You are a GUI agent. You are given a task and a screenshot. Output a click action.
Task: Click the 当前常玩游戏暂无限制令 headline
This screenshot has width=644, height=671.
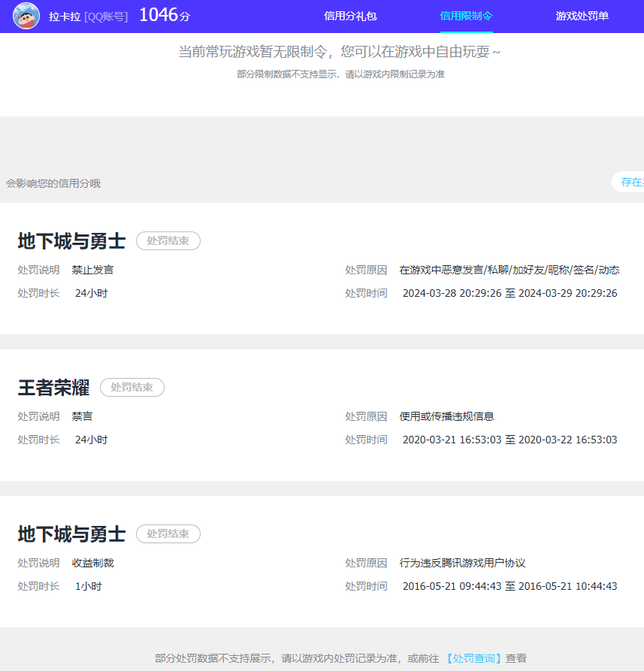coord(340,52)
